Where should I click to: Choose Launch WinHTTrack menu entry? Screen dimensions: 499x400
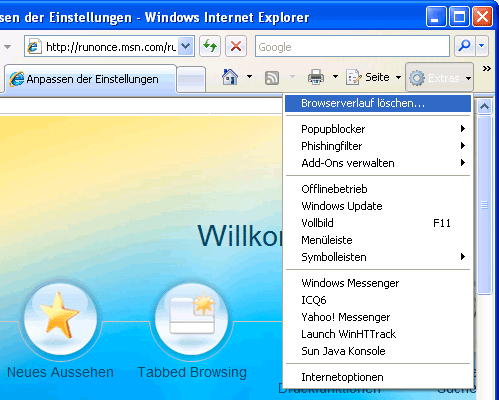pyautogui.click(x=378, y=334)
